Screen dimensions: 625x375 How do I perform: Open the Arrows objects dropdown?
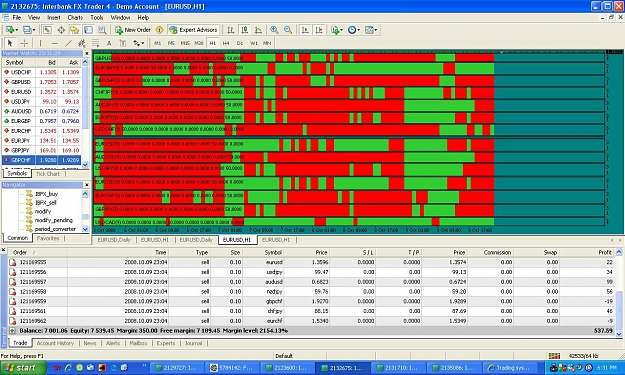click(x=138, y=43)
